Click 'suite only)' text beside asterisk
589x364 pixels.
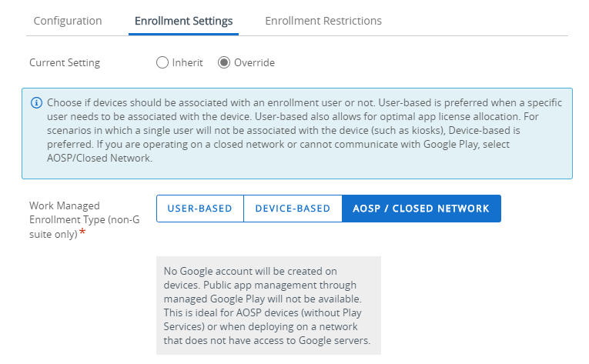pos(53,235)
